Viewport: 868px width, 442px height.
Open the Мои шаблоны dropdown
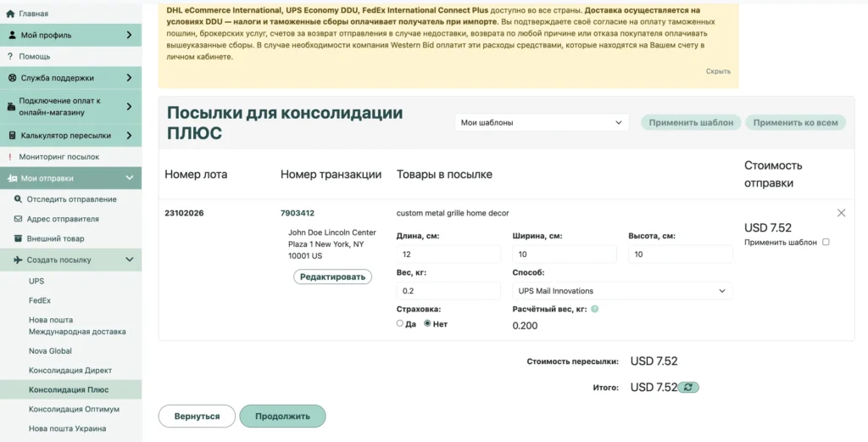coord(542,122)
